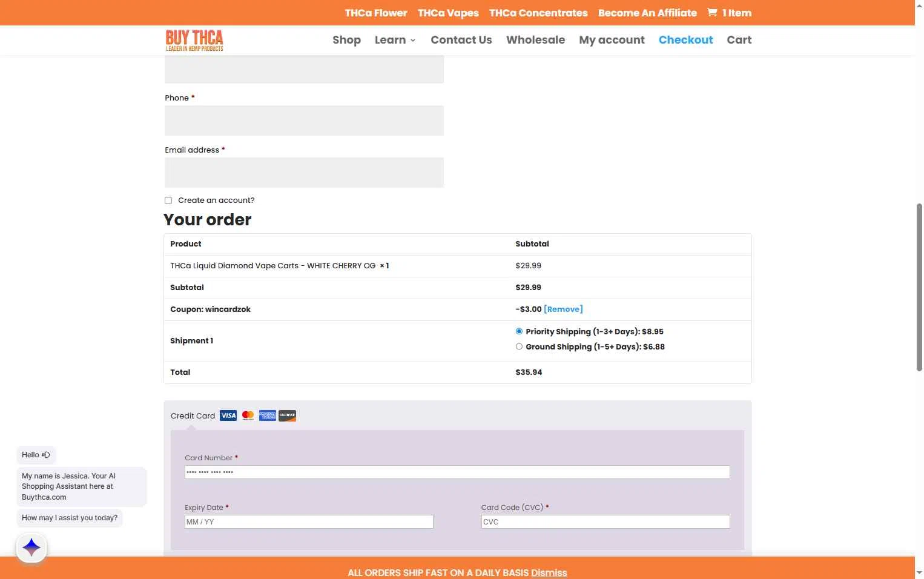This screenshot has width=924, height=579.
Task: Open the Checkout nav item
Action: [685, 40]
